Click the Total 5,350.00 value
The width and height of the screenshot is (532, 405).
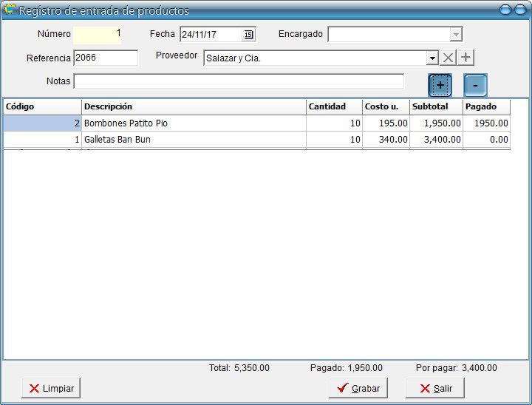[252, 368]
